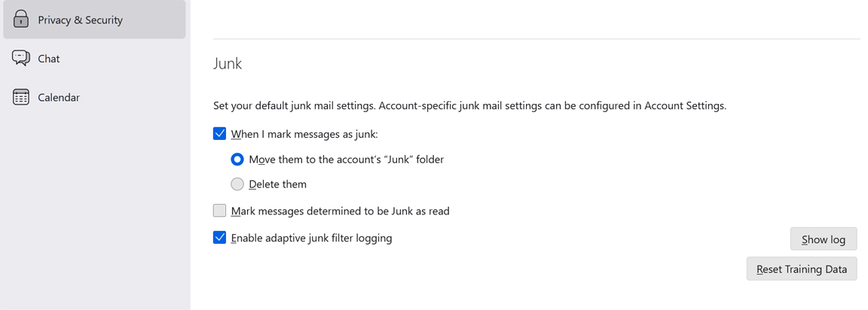Select the 'Move them to Junk folder' radio button
The width and height of the screenshot is (868, 310).
(x=237, y=160)
